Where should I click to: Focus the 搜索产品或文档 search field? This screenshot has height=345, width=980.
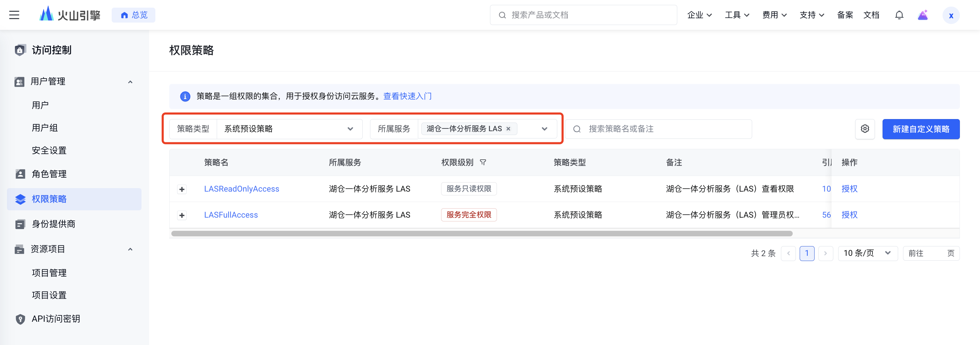pos(583,15)
